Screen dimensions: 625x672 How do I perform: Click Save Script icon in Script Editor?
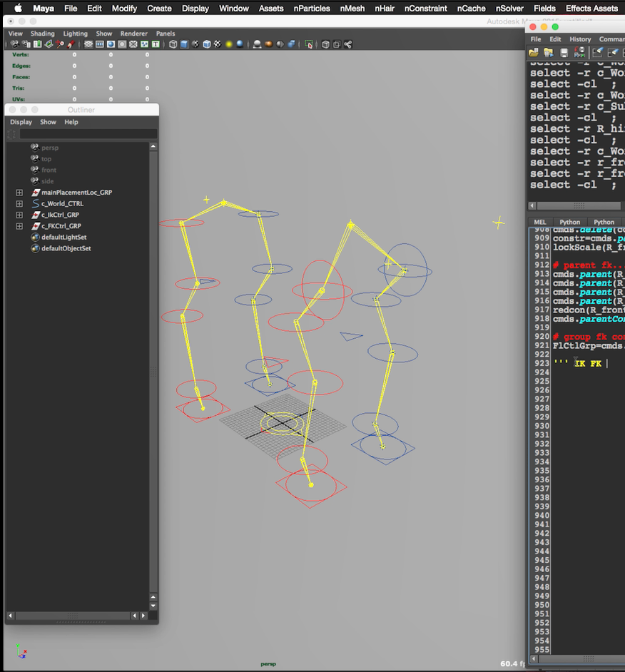(564, 53)
